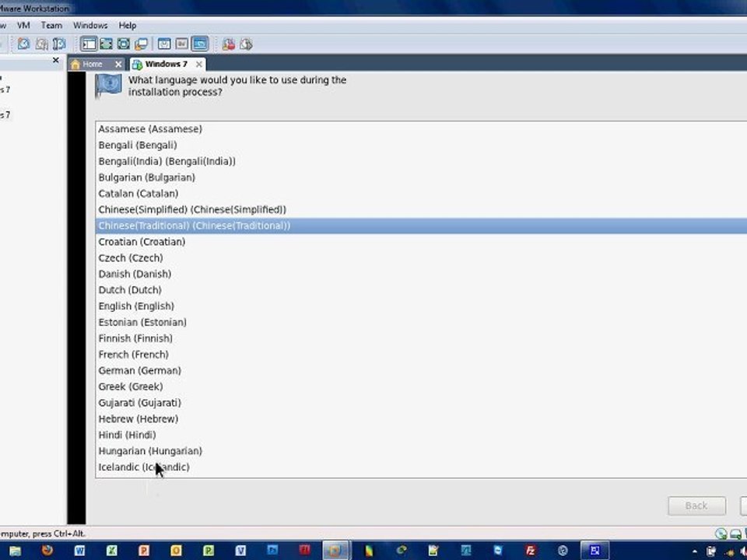The height and width of the screenshot is (560, 747).
Task: Toggle the console view toolbar icon
Action: (200, 44)
